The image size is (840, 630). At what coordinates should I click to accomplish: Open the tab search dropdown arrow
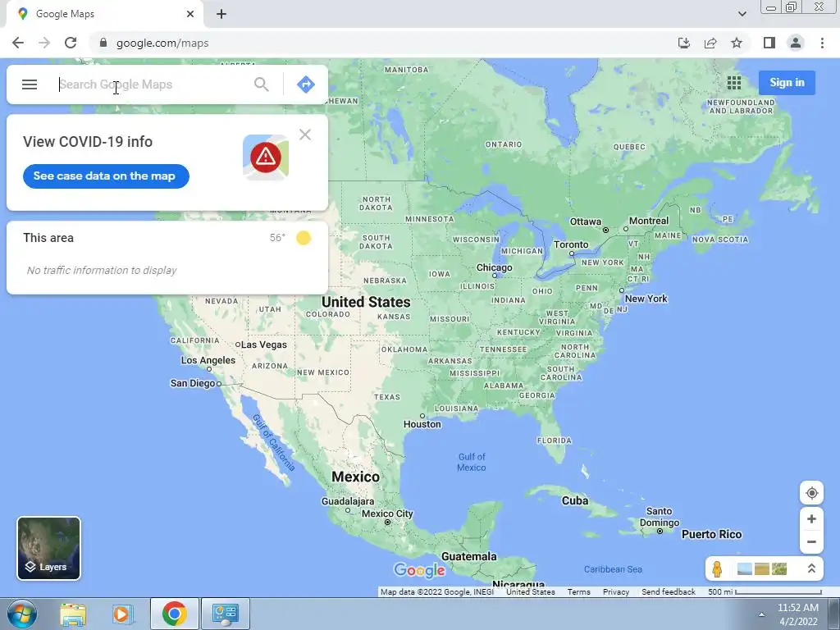point(742,14)
